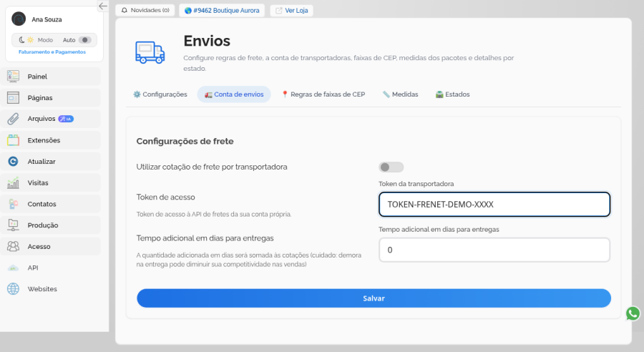Viewport: 644px width, 352px height.
Task: Click the moon and sun Modo icon
Action: pyautogui.click(x=26, y=40)
